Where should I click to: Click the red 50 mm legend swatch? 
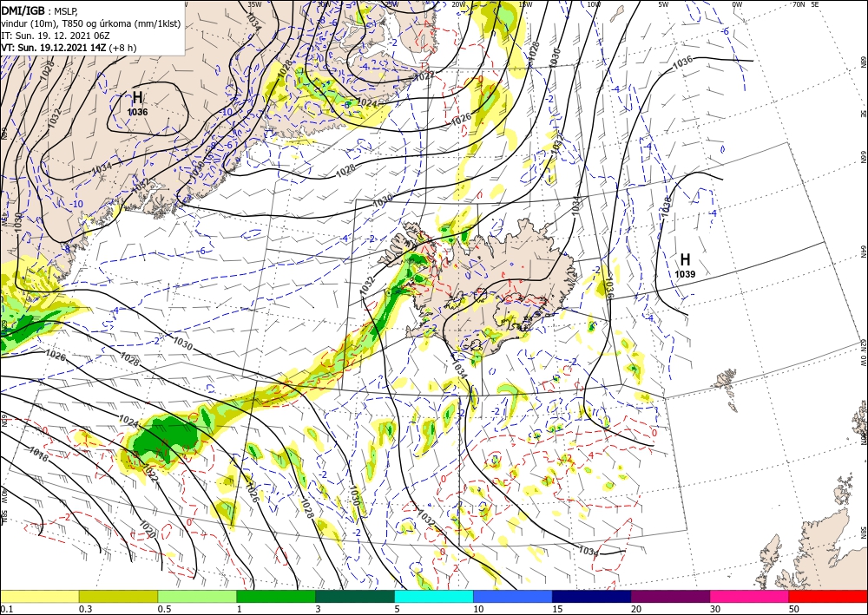[x=828, y=596]
